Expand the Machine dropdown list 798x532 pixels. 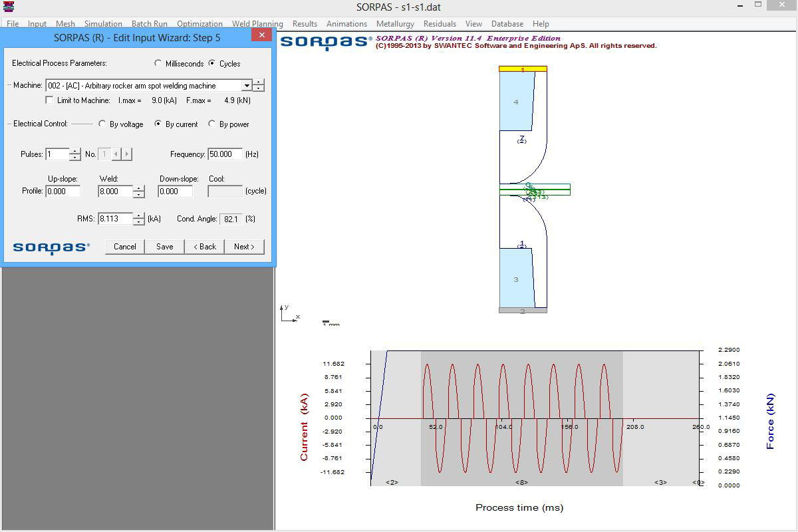pyautogui.click(x=247, y=86)
